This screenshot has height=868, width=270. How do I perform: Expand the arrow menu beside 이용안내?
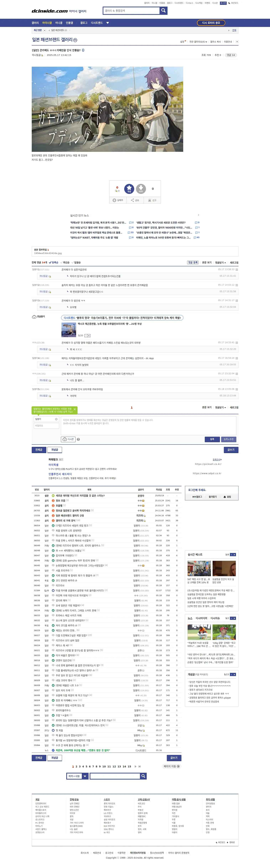pyautogui.click(x=237, y=42)
